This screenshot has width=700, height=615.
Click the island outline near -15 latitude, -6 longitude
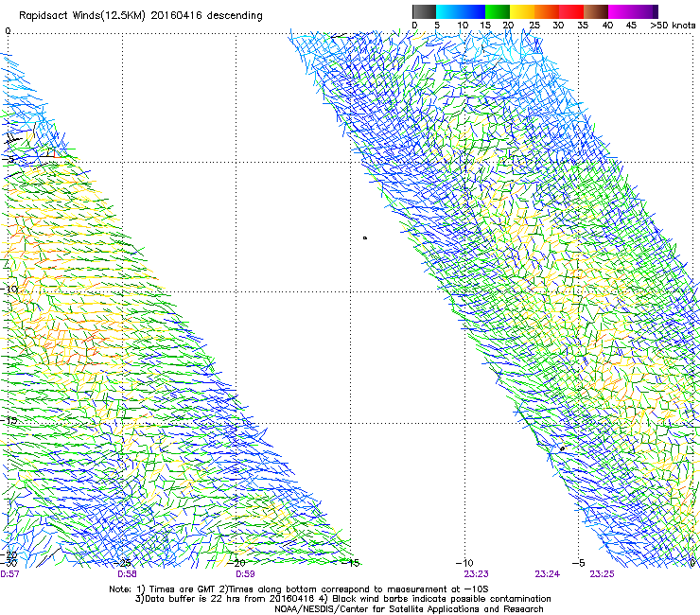pyautogui.click(x=562, y=448)
